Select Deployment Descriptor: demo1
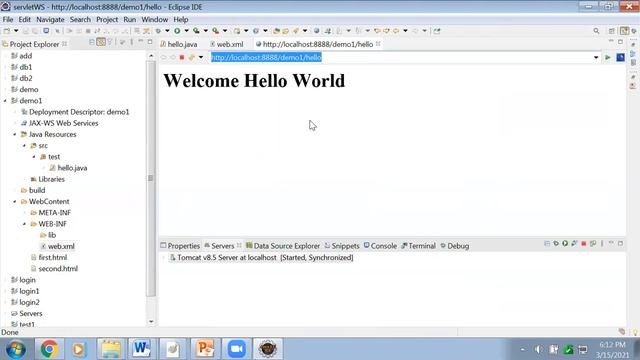Viewport: 640px width, 360px height. click(x=75, y=112)
